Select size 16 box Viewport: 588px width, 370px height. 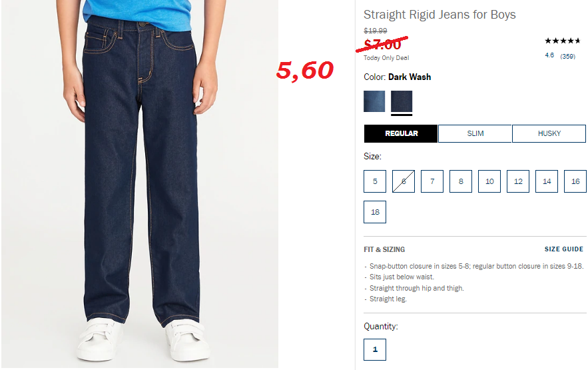(x=575, y=181)
